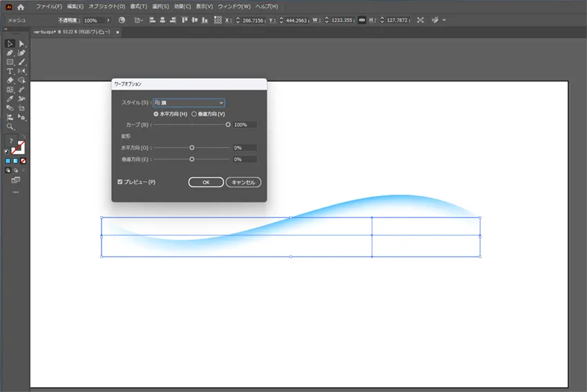
Task: Select the 水平方向 radio button
Action: pyautogui.click(x=156, y=114)
